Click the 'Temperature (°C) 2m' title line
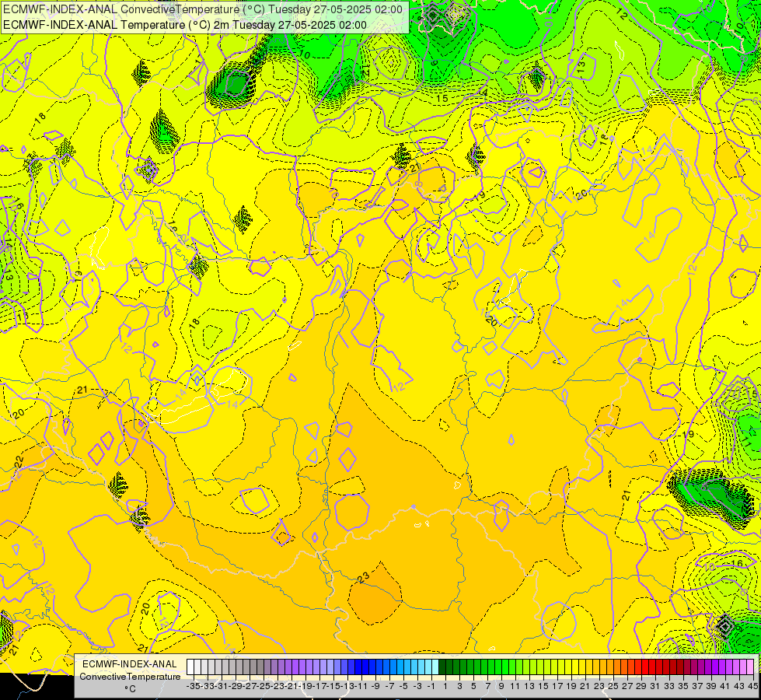 [185, 25]
